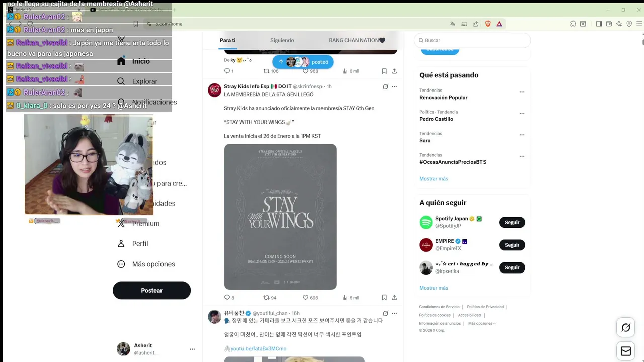This screenshot has width=644, height=362.
Task: Switch to the Siguiendo tab
Action: 282,40
